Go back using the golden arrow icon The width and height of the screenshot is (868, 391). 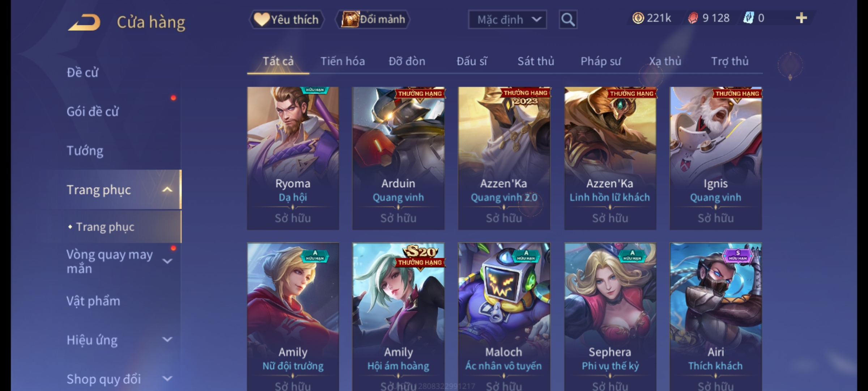tap(84, 22)
